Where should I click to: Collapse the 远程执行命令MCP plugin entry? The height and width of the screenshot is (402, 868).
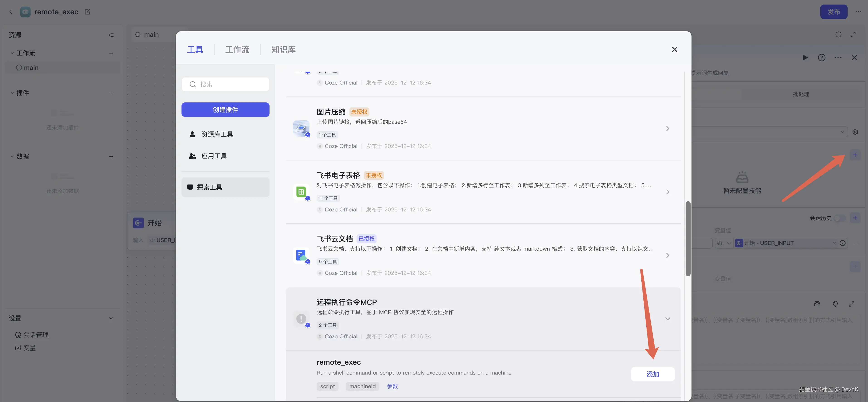pos(667,319)
